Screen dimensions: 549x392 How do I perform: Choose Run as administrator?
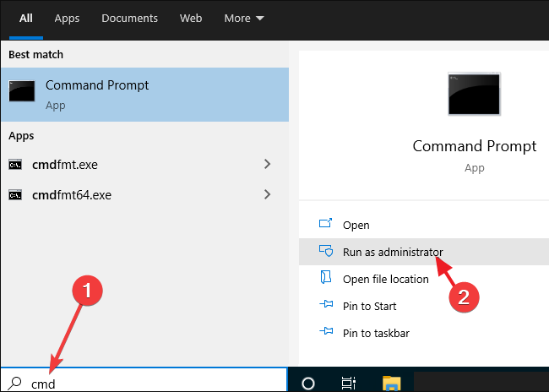pos(392,252)
